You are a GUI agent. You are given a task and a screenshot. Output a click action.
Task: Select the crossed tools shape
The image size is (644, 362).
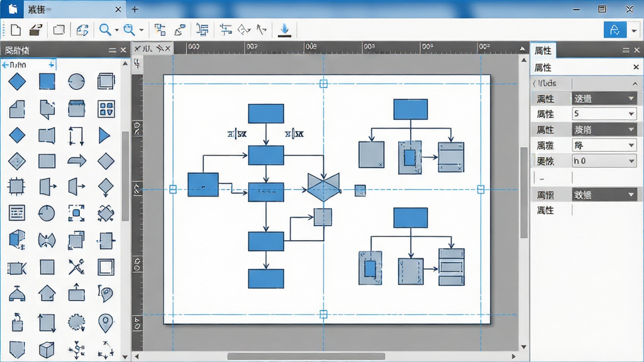[x=76, y=267]
